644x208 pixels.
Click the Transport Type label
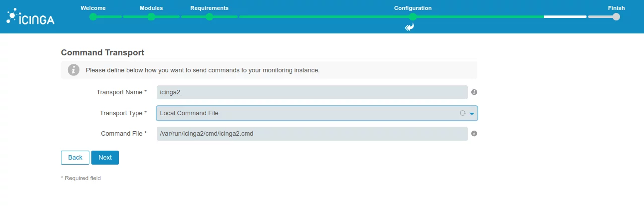123,113
